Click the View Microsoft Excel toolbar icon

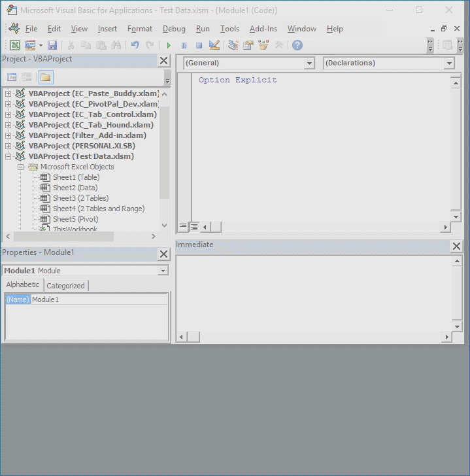point(15,45)
